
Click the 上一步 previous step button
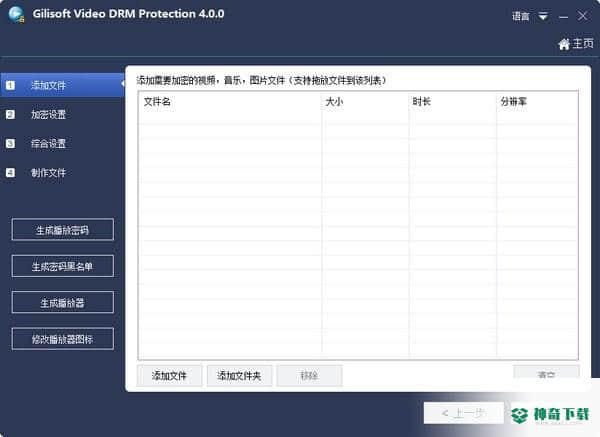tap(463, 413)
